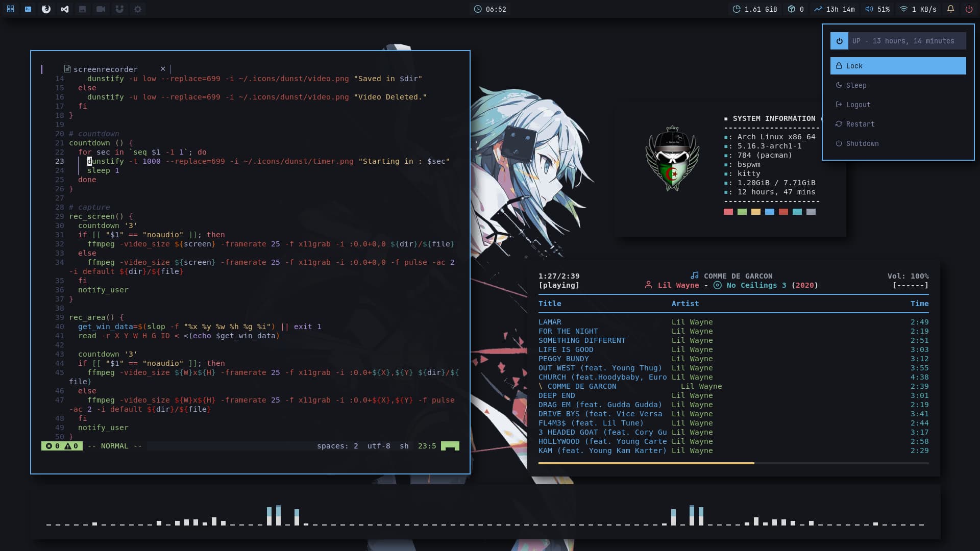
Task: Open the settings gear icon in bar
Action: (138, 9)
